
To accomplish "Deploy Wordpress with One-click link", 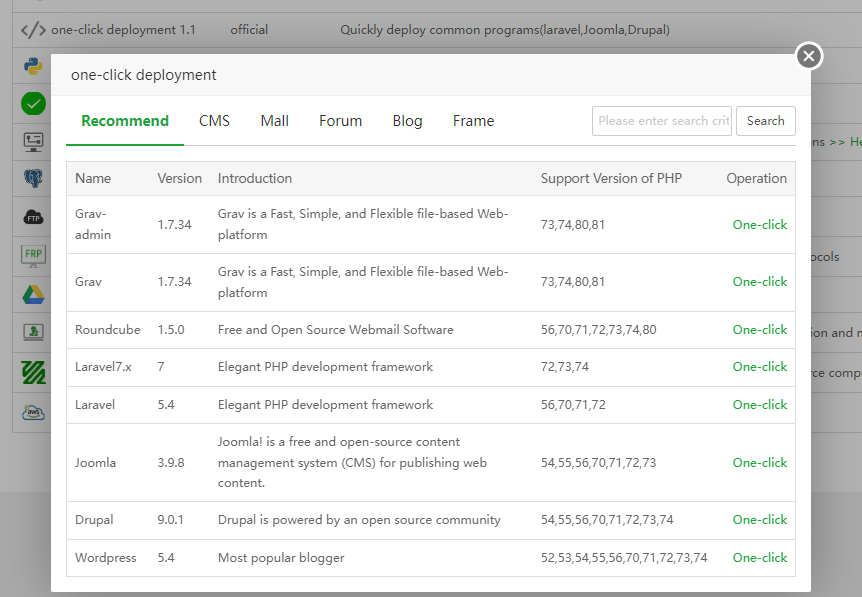I will [759, 558].
